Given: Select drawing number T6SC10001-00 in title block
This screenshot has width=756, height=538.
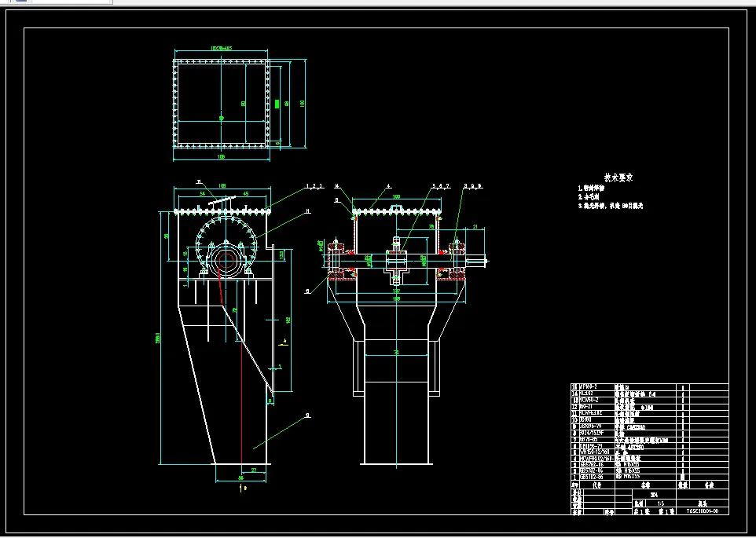Looking at the screenshot, I should [702, 511].
